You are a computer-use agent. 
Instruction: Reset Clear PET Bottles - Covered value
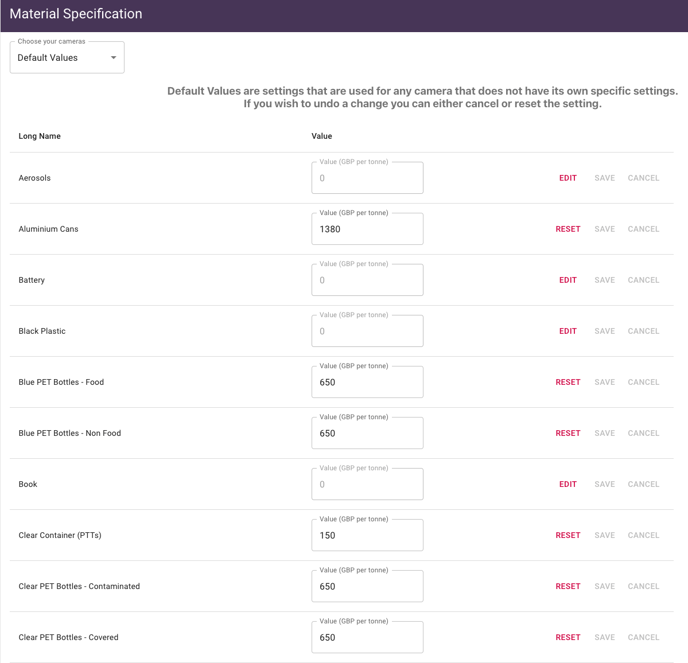[x=567, y=637]
